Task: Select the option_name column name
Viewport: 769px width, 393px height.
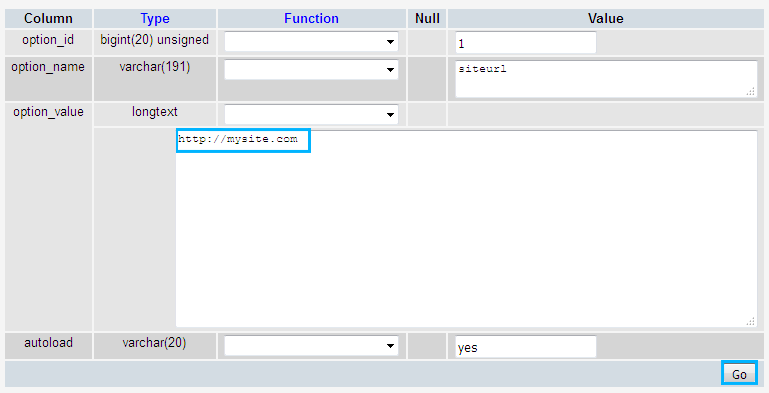Action: coord(48,67)
